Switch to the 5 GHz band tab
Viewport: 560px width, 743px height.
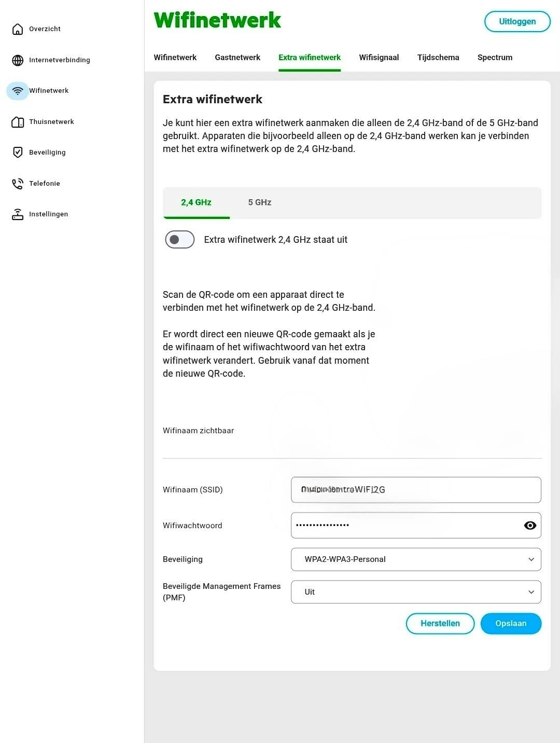(260, 202)
